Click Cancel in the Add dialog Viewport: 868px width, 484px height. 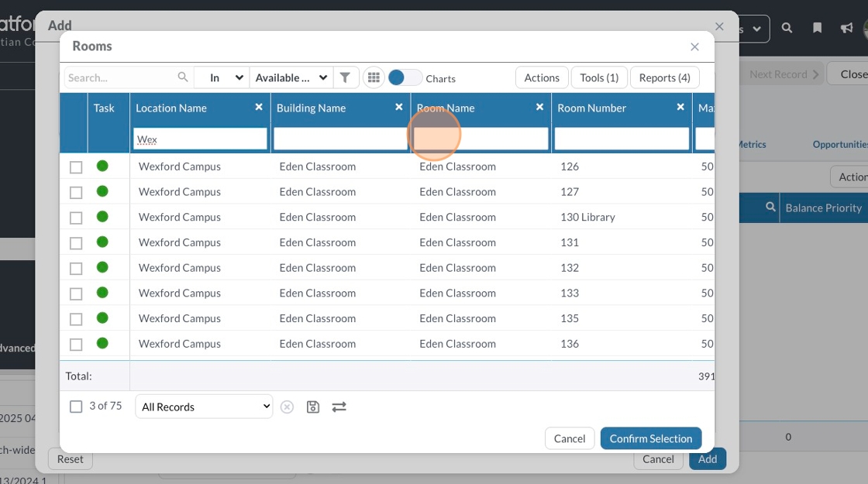pos(658,460)
